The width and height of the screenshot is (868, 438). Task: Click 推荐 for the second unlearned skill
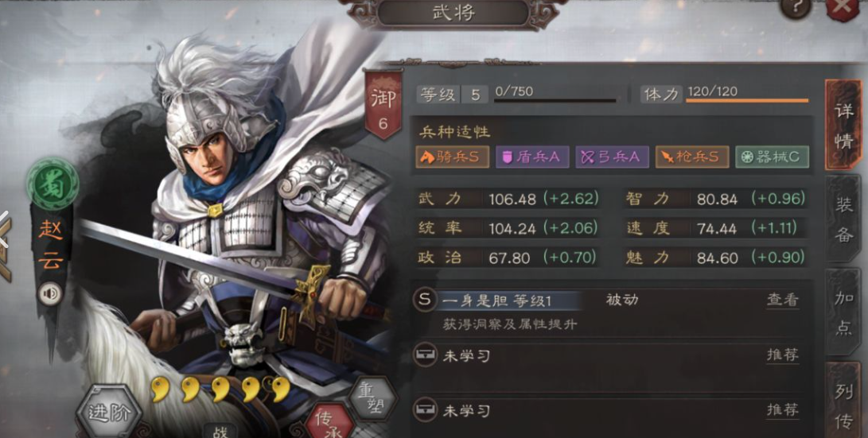[783, 410]
